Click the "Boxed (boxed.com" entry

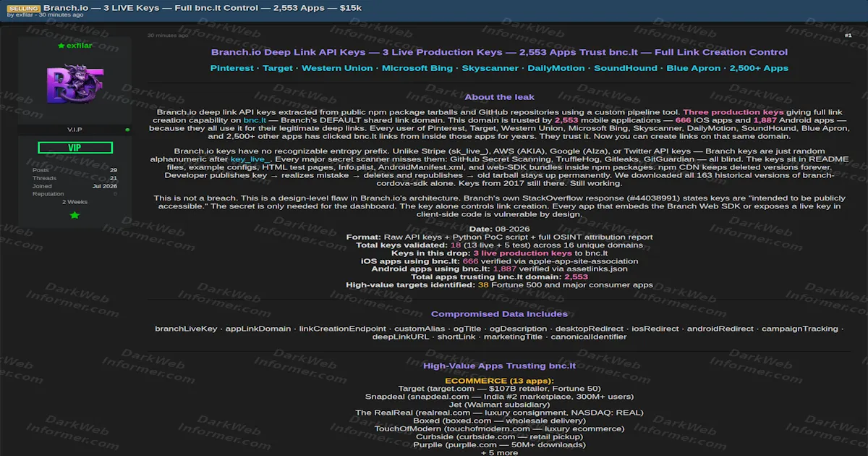click(x=499, y=421)
